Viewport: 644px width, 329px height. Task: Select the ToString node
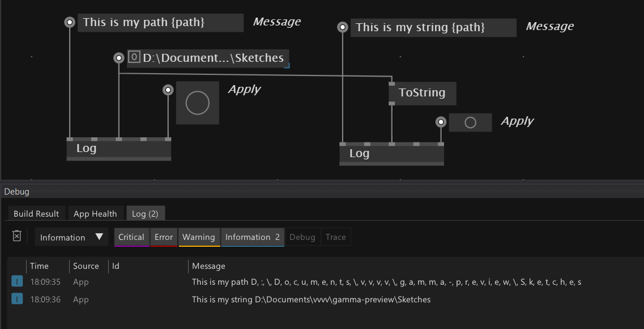tap(422, 93)
